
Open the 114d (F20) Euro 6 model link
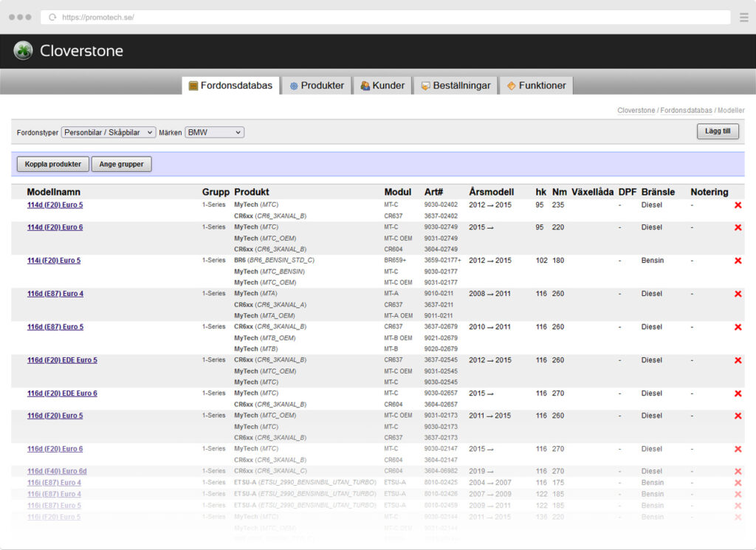[x=55, y=227]
